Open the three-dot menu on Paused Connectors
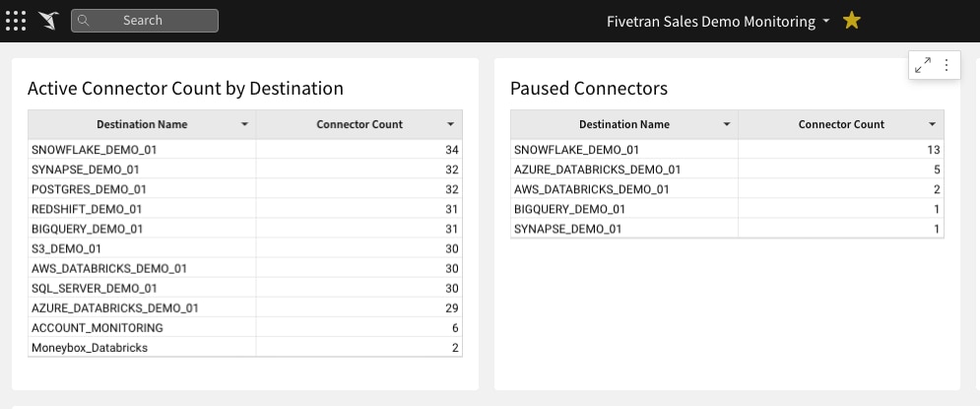Viewport: 980px width, 409px height. pyautogui.click(x=947, y=65)
